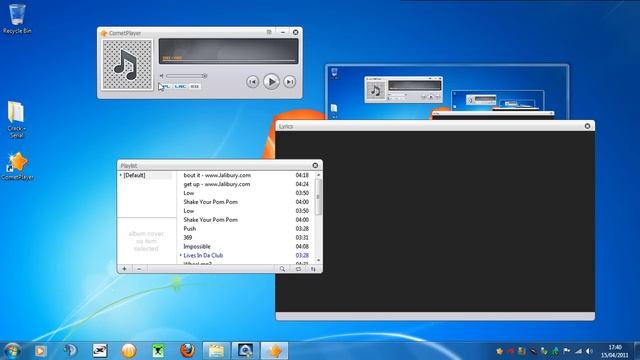Expand the [Default] playlist arrow
The height and width of the screenshot is (360, 640).
click(x=121, y=175)
